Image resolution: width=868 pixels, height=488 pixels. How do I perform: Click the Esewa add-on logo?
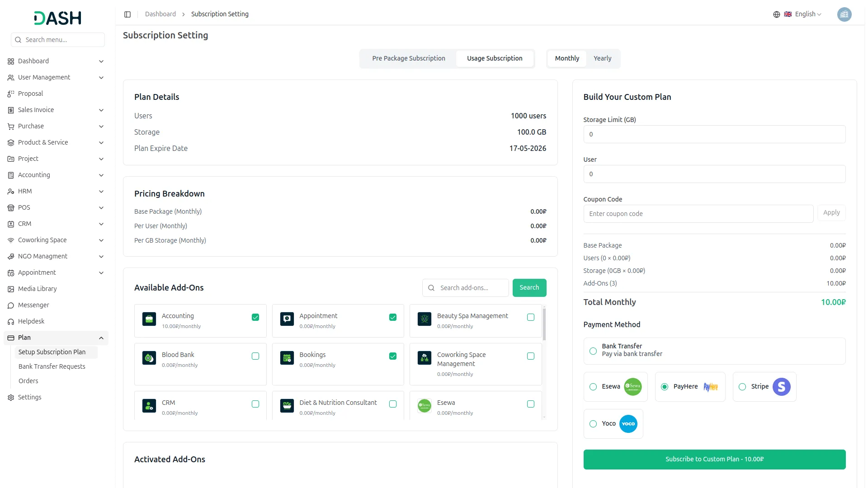pos(425,406)
